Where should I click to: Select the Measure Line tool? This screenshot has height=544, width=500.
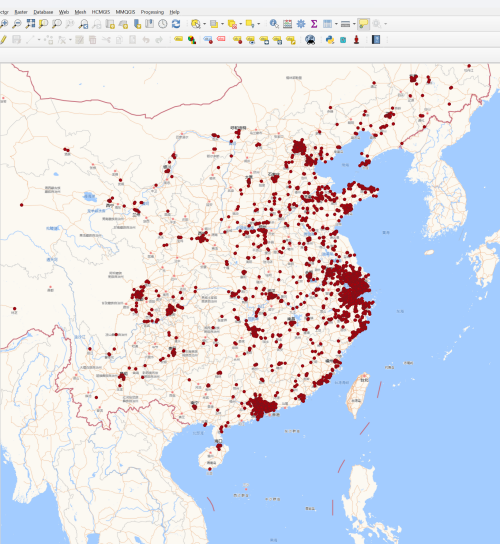coord(345,24)
